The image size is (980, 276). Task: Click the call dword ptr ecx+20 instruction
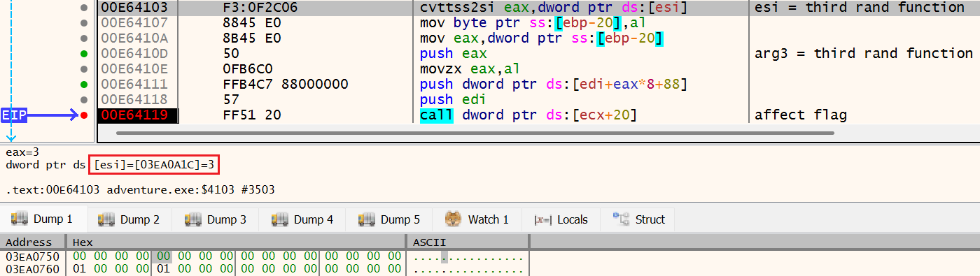coord(528,115)
